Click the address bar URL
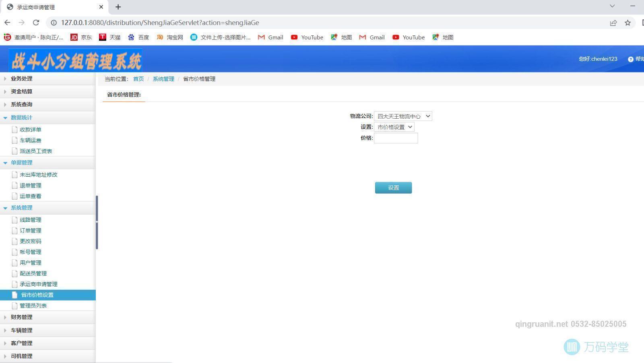 click(160, 23)
